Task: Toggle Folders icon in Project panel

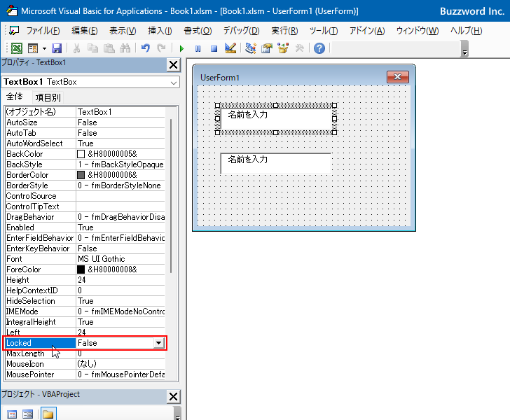Action: point(48,414)
